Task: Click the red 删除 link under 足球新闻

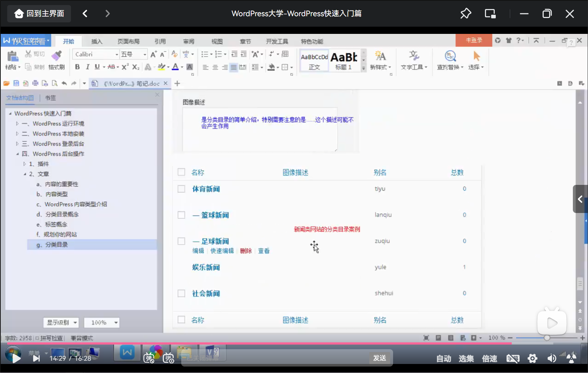Action: coord(246,251)
